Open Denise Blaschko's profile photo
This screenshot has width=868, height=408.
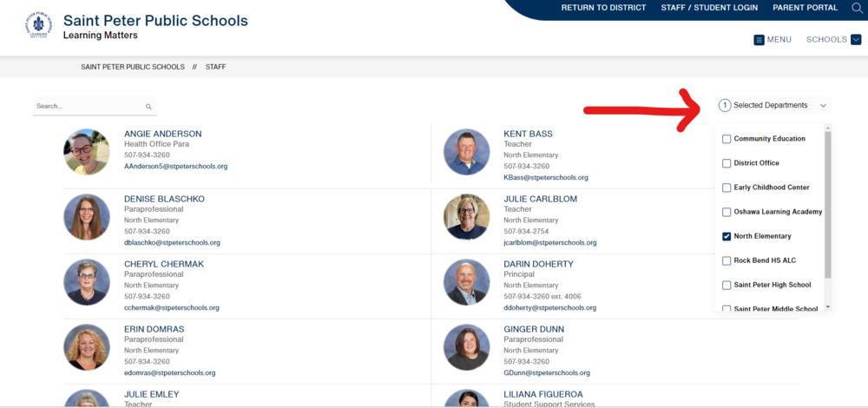point(86,217)
